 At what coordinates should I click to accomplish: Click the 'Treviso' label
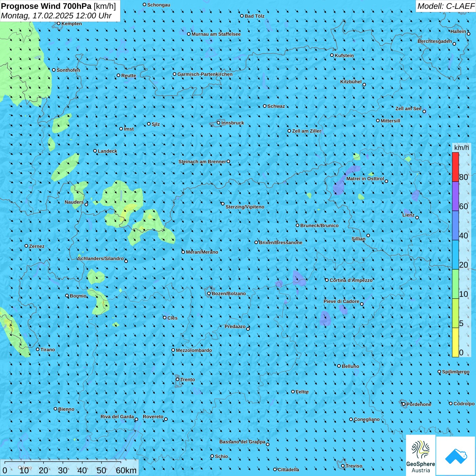point(354,466)
